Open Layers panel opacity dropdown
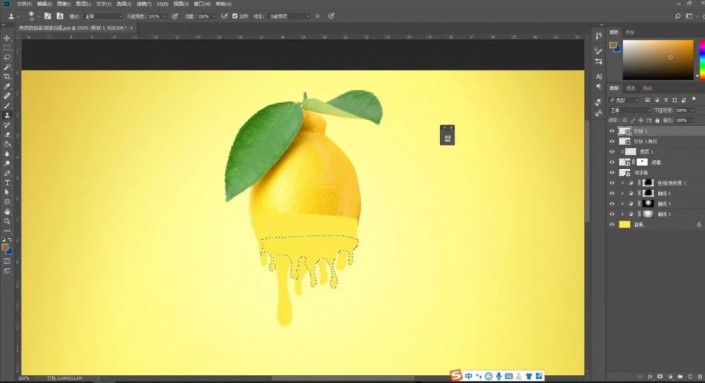Image resolution: width=705 pixels, height=383 pixels. [692, 110]
